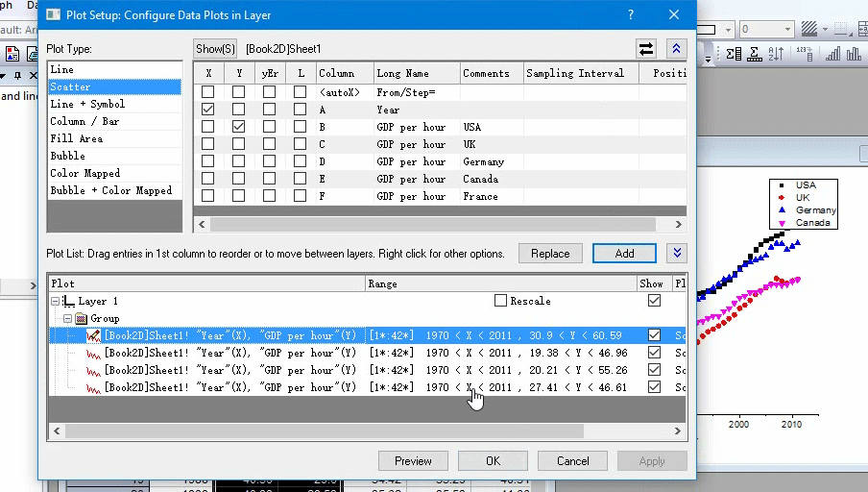Click the plot list horizontal scrollbar
The width and height of the screenshot is (868, 492).
pos(336,431)
